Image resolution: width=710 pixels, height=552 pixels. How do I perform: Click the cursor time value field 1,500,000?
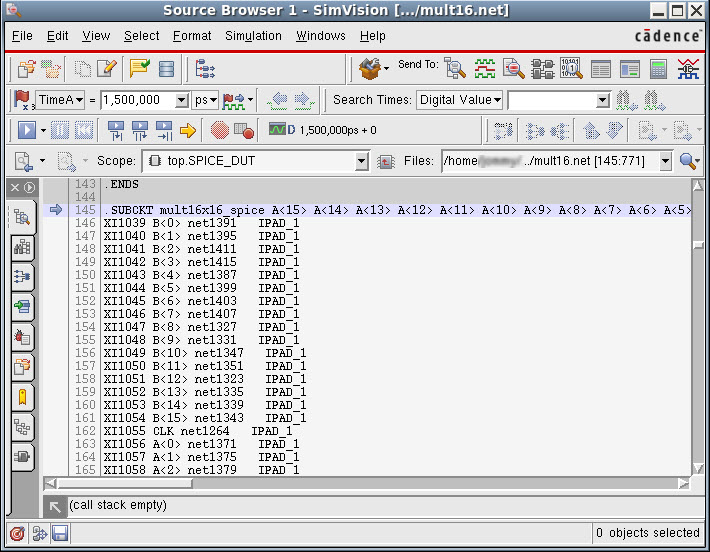coord(137,100)
